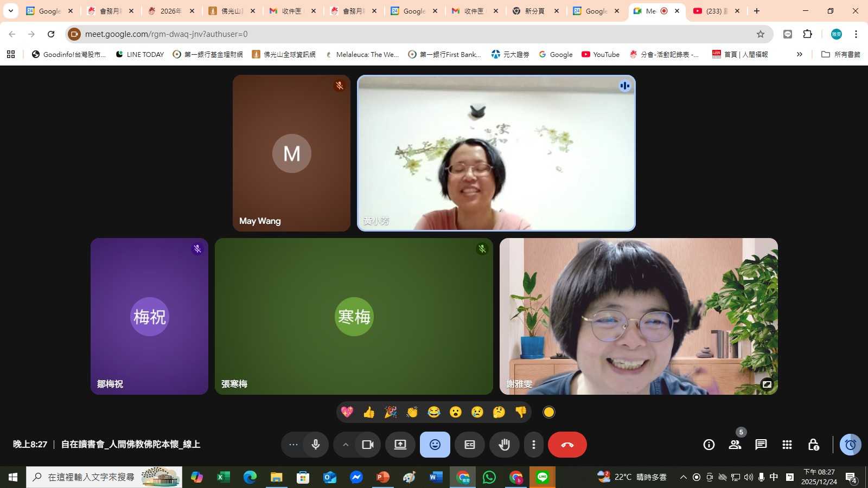Leave the call with red hang-up button

[x=567, y=445]
